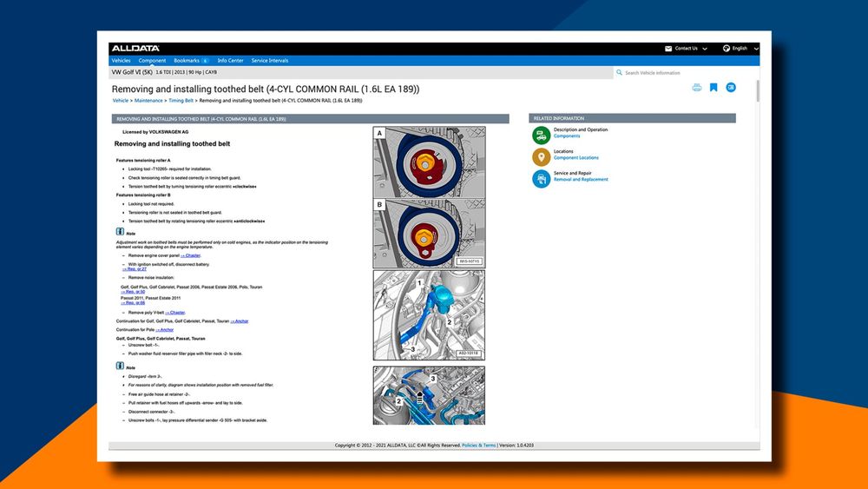Click the search magnifier icon
Image resolution: width=868 pixels, height=489 pixels.
(620, 73)
